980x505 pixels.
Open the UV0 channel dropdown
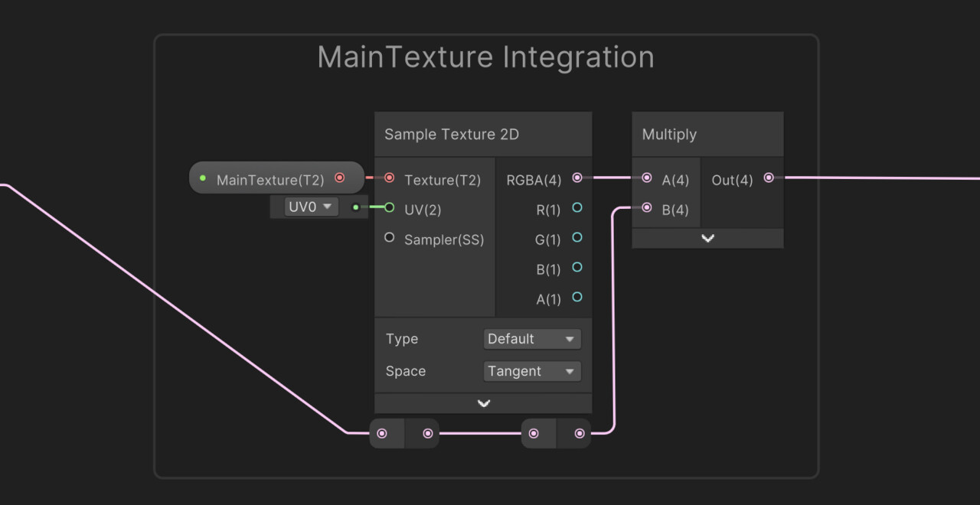[310, 207]
